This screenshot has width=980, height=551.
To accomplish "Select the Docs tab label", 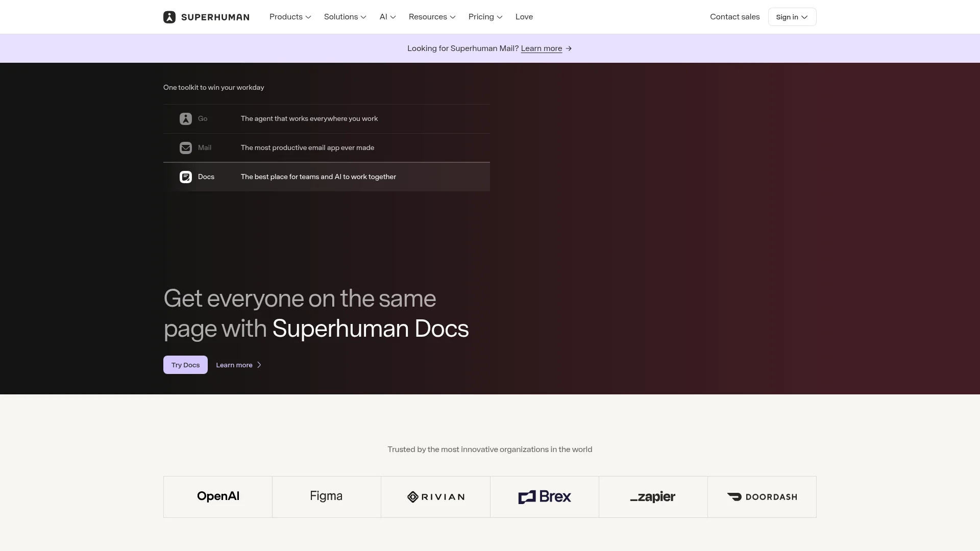I will pos(206,177).
